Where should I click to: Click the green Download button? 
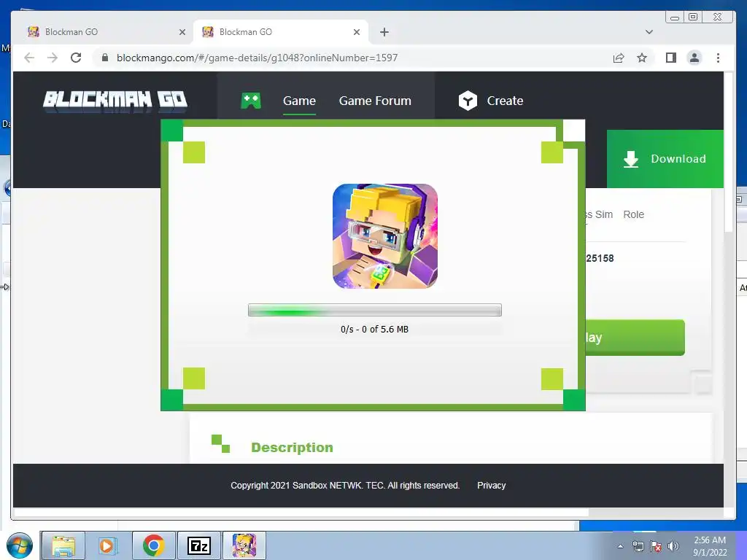pos(665,158)
